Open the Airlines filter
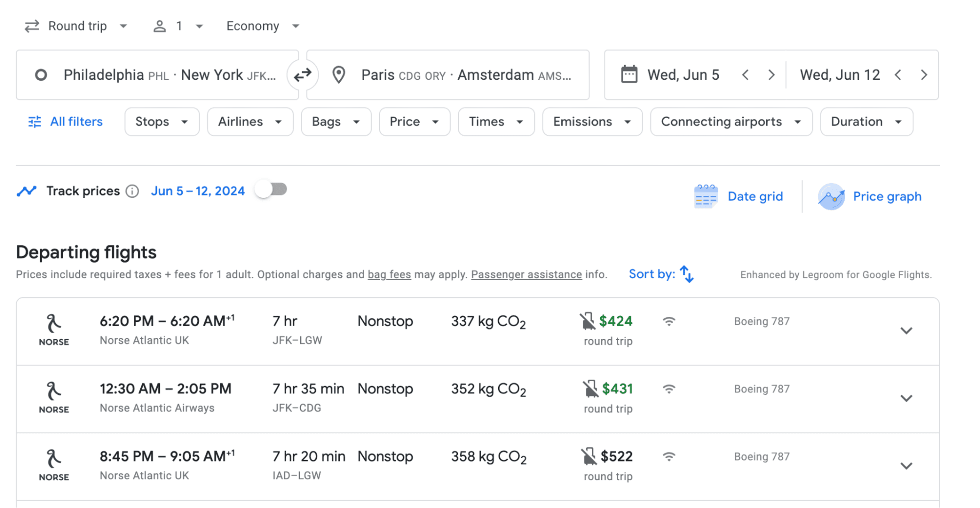 [250, 121]
